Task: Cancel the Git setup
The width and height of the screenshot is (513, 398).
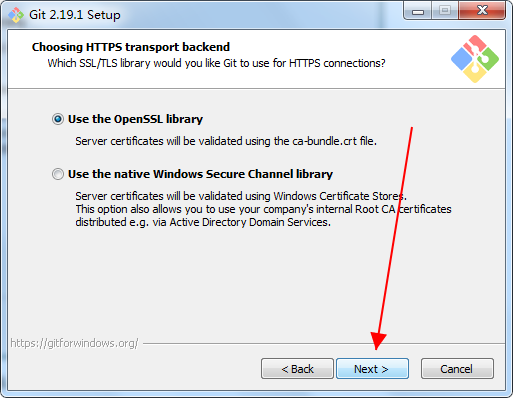Action: tap(457, 369)
